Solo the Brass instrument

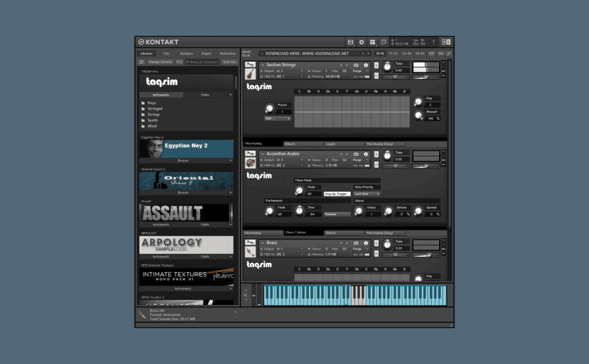click(x=376, y=243)
